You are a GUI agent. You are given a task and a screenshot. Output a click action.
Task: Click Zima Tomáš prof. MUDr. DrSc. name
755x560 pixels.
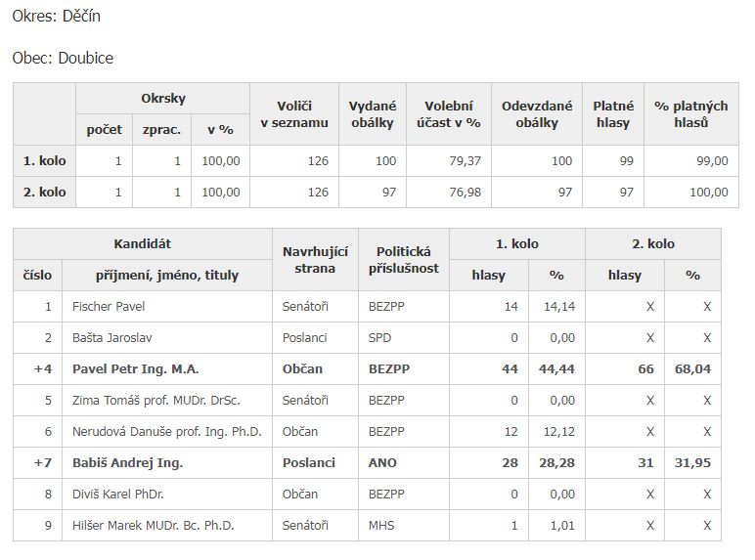[x=156, y=401]
